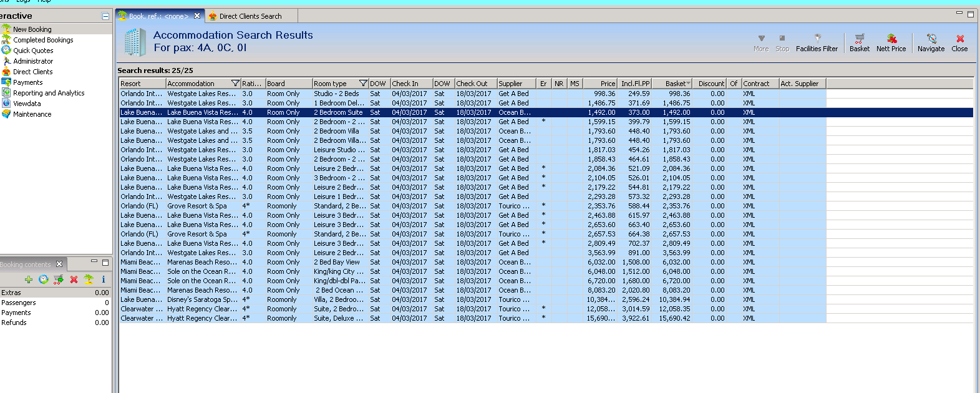Viewport: 980px width, 393px height.
Task: Open the Basket toolbar button
Action: tap(859, 43)
